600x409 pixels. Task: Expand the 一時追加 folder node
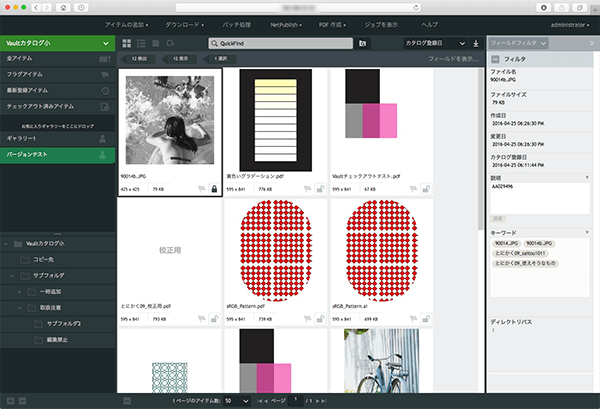[20, 292]
